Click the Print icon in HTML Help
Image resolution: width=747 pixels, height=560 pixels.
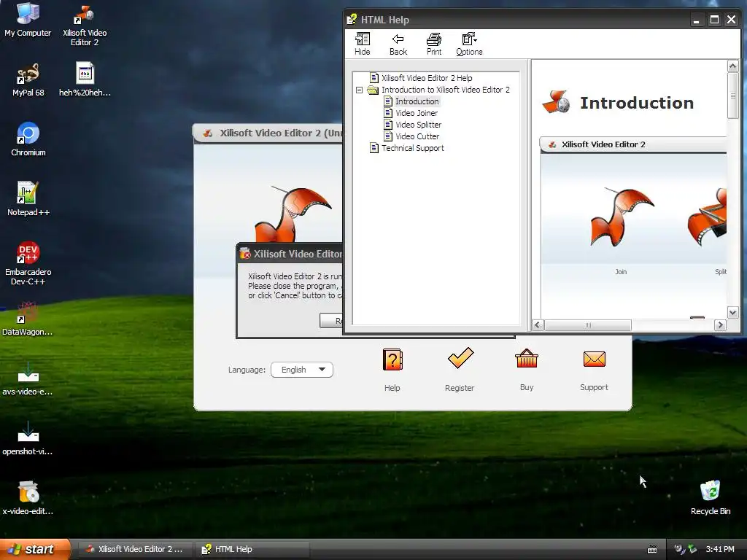tap(433, 44)
